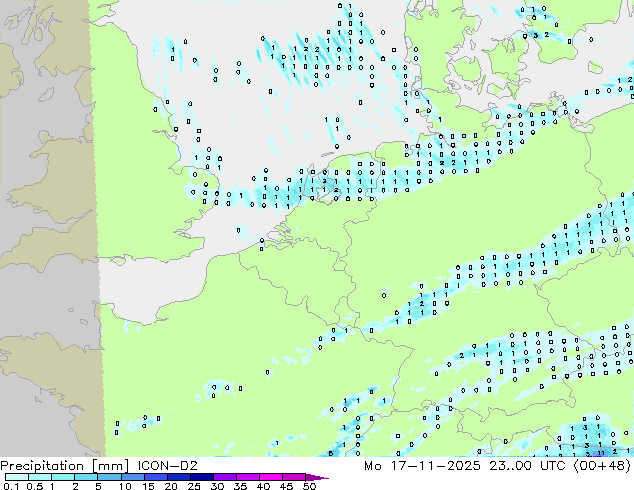Click the '30' legend scale label
The height and width of the screenshot is (490, 634).
tap(217, 486)
